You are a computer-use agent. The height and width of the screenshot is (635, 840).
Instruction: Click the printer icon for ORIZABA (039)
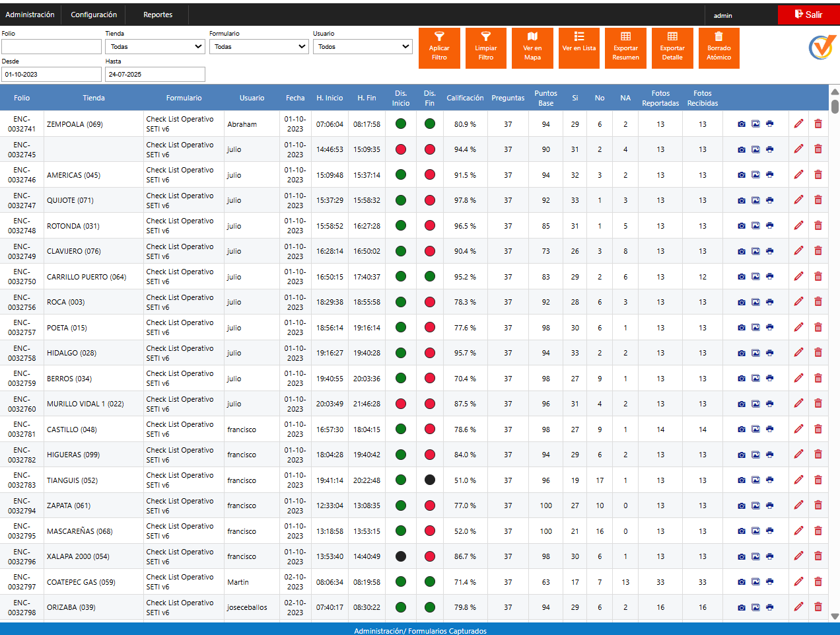pyautogui.click(x=769, y=607)
